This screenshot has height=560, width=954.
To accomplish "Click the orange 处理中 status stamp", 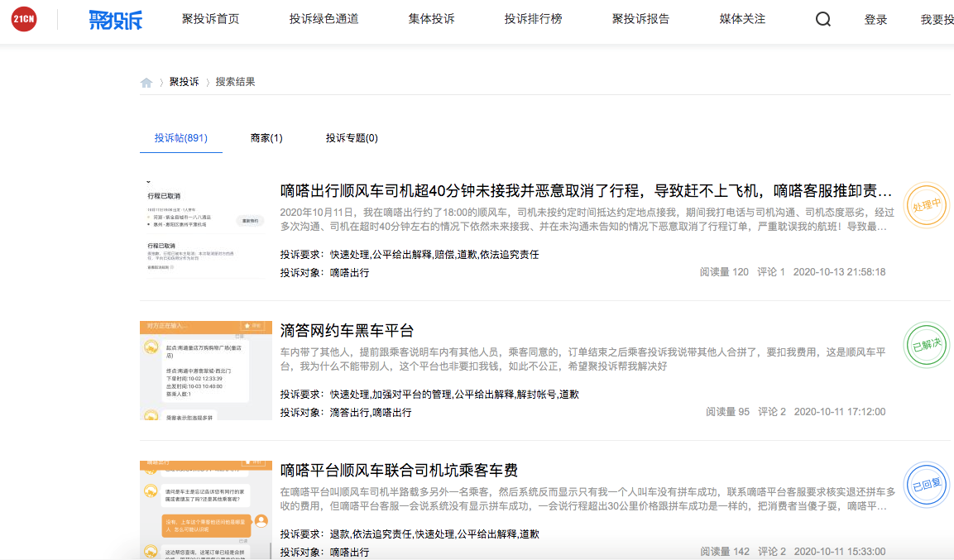I will pyautogui.click(x=926, y=205).
